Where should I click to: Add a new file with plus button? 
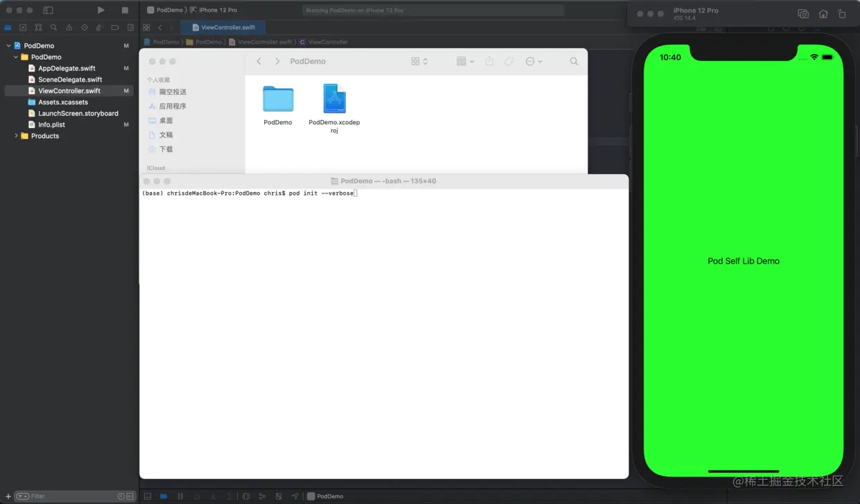pyautogui.click(x=8, y=496)
